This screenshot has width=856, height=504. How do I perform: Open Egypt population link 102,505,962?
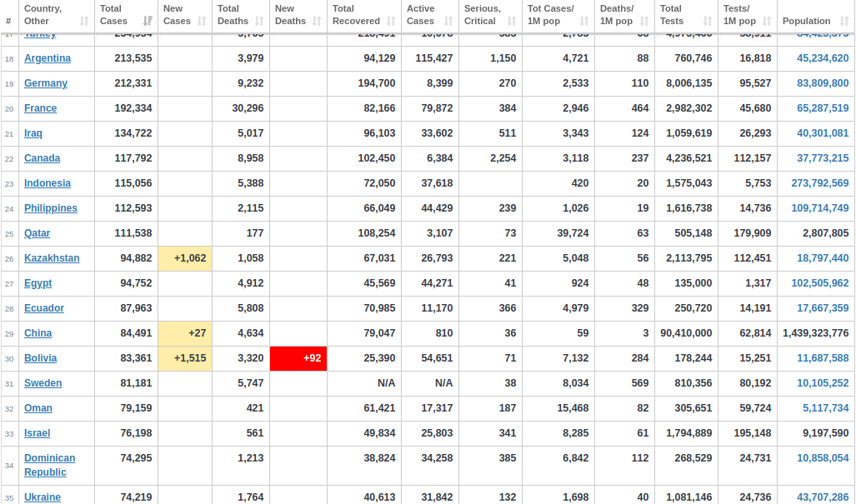[820, 283]
